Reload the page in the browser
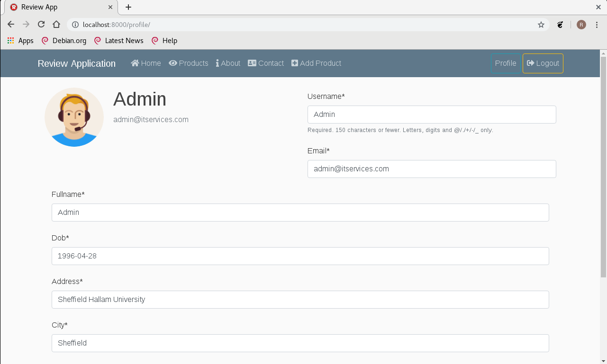Viewport: 607px width, 364px height. (41, 25)
